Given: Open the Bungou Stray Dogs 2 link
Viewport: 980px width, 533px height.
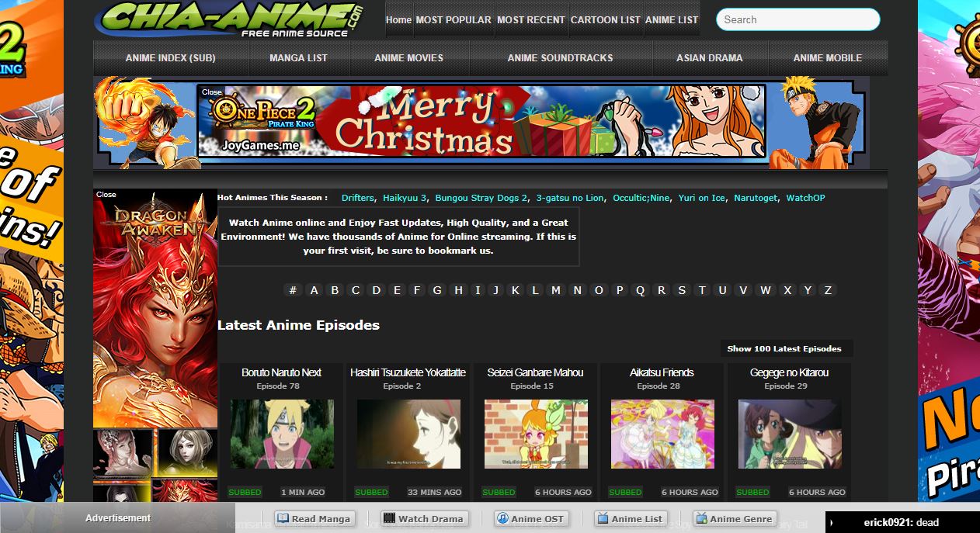Looking at the screenshot, I should tap(481, 198).
